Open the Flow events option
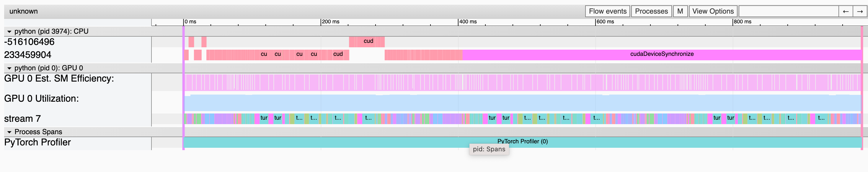This screenshot has height=172, width=868. click(x=607, y=11)
